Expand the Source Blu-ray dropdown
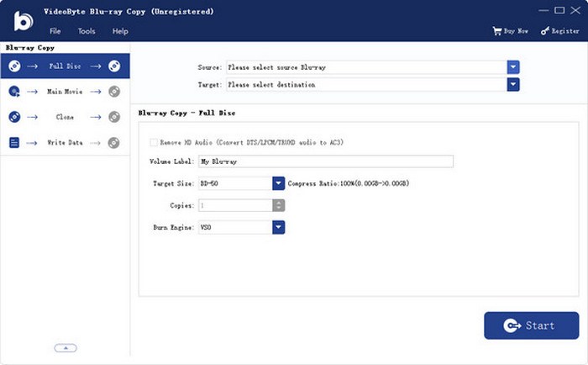Image resolution: width=588 pixels, height=365 pixels. [513, 67]
